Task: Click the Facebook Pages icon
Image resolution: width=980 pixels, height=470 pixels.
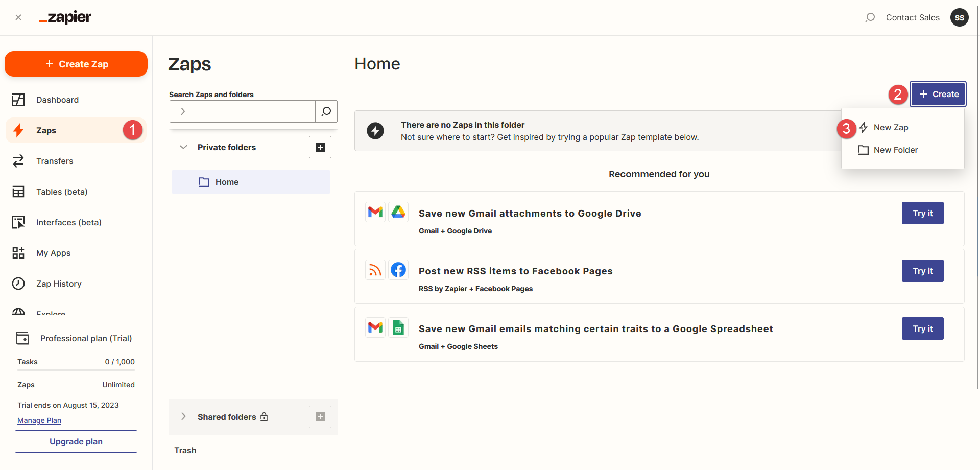Action: click(398, 269)
